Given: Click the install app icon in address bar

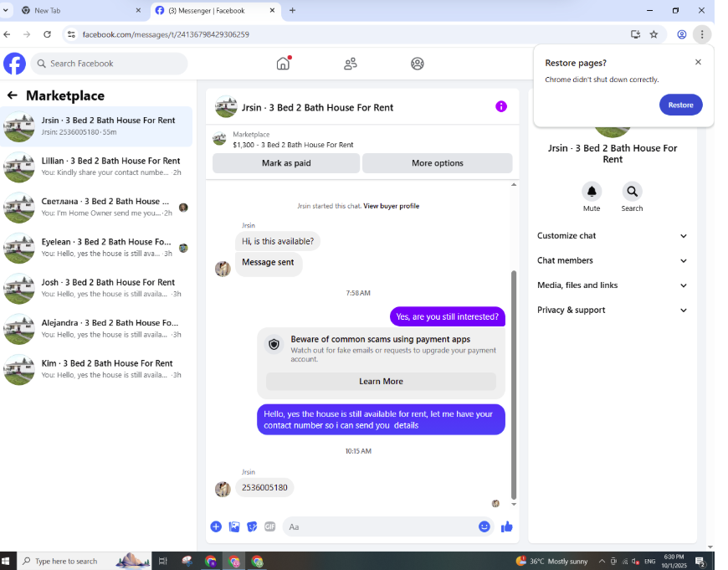Looking at the screenshot, I should (x=635, y=34).
